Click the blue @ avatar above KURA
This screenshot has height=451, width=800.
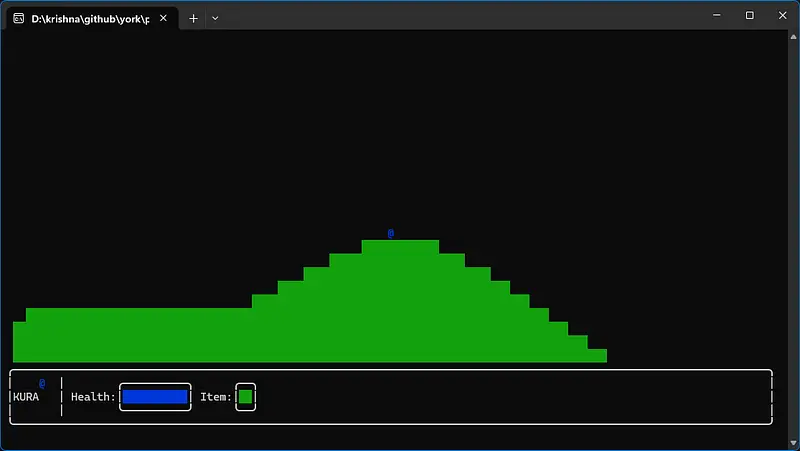42,383
